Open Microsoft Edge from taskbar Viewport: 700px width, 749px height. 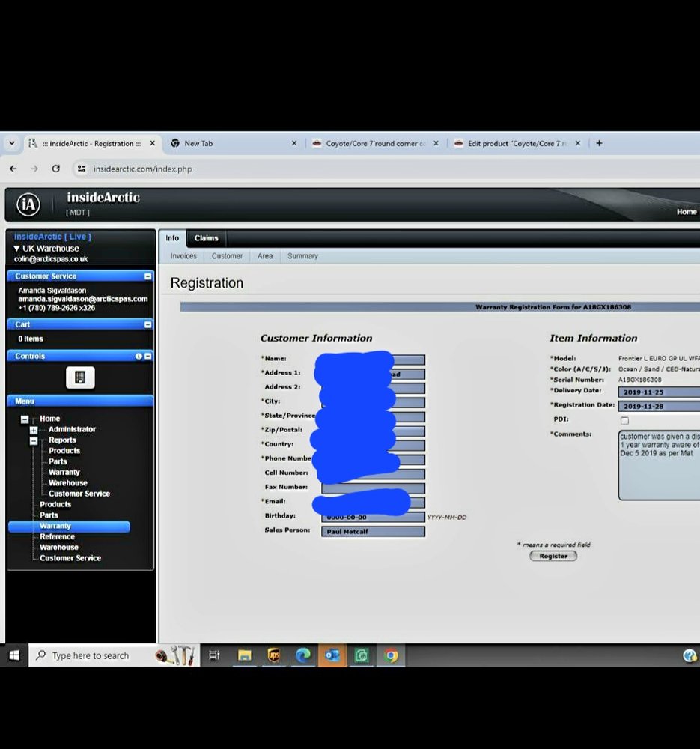click(302, 655)
